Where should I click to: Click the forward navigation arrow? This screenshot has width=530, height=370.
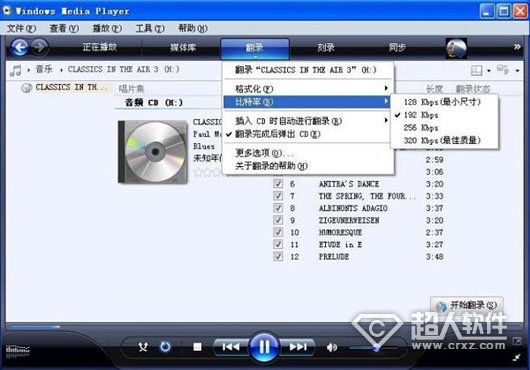[40, 47]
